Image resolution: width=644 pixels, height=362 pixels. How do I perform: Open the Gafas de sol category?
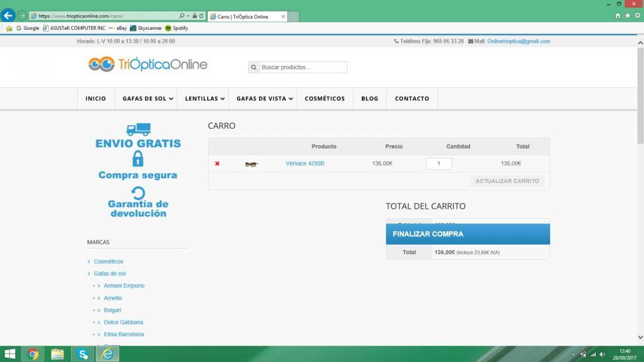109,273
